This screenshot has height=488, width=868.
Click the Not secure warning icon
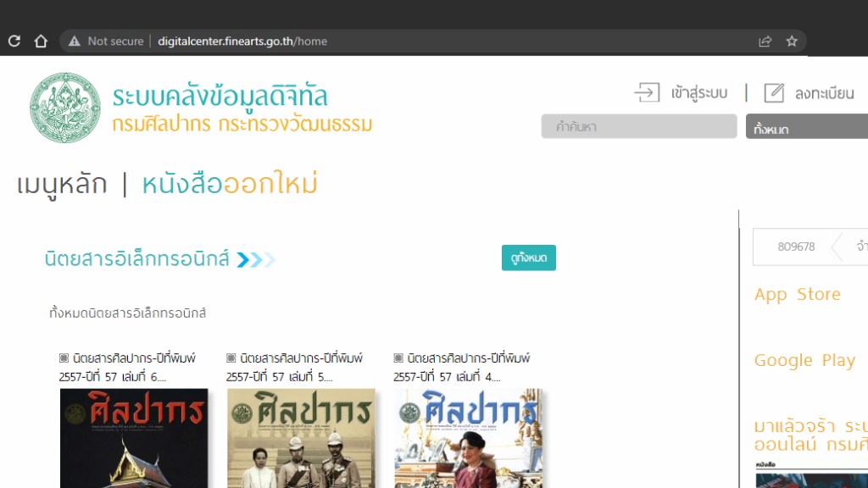point(75,41)
